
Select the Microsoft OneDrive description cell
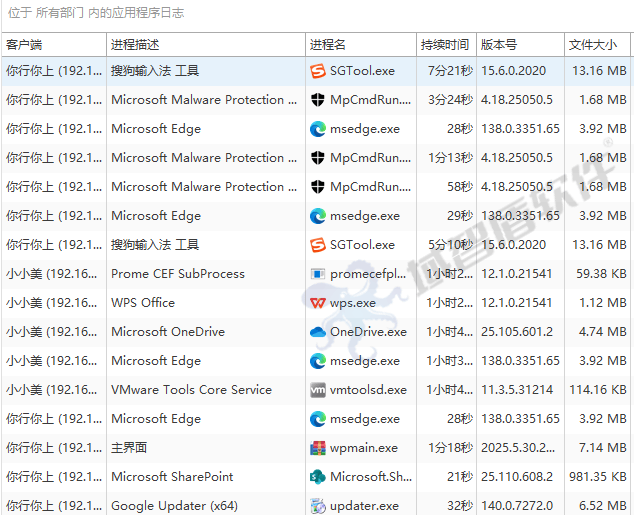coord(168,332)
